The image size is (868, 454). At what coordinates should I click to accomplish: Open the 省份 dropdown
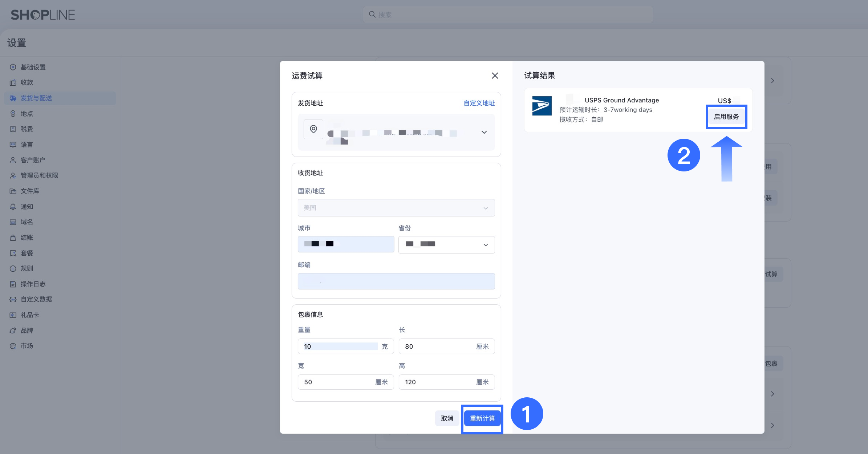tap(446, 245)
